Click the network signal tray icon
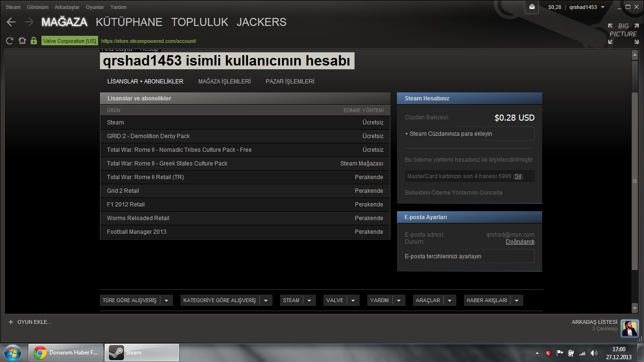This screenshot has width=644, height=362. [x=582, y=353]
